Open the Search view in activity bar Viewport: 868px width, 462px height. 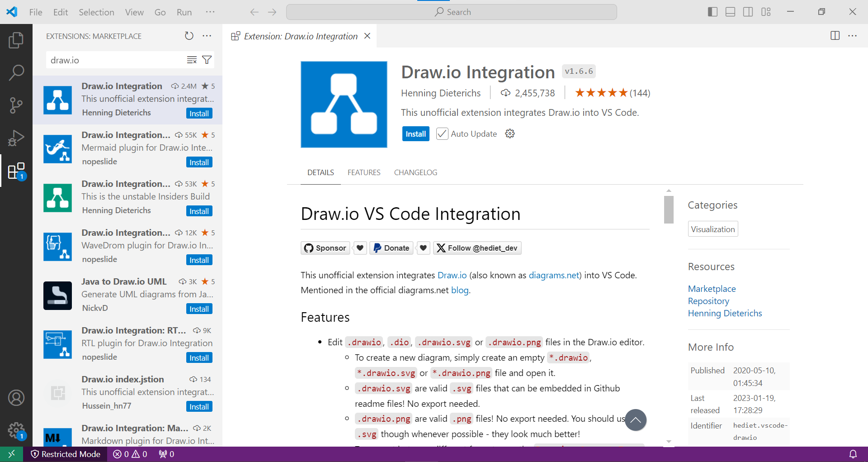pyautogui.click(x=16, y=72)
